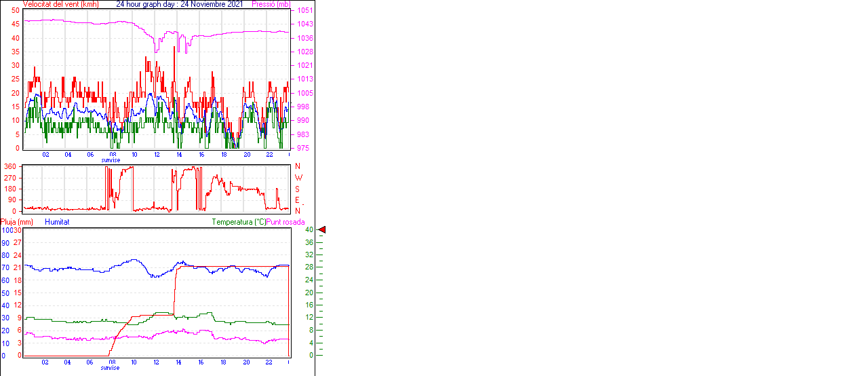The height and width of the screenshot is (376, 868).
Task: Click the sunrise marker under the bottom graph
Action: pos(111,368)
